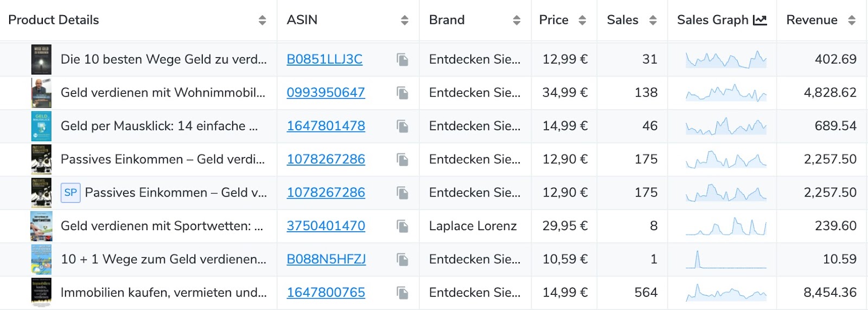Copy ASIN 3750401470 using copy icon
Viewport: 868px width, 310px height.
point(402,226)
